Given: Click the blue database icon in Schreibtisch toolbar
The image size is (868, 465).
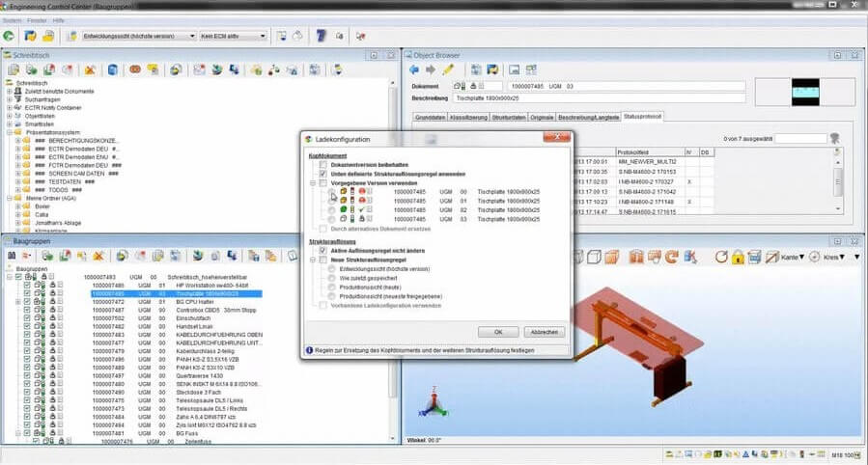Looking at the screenshot, I should tap(113, 70).
